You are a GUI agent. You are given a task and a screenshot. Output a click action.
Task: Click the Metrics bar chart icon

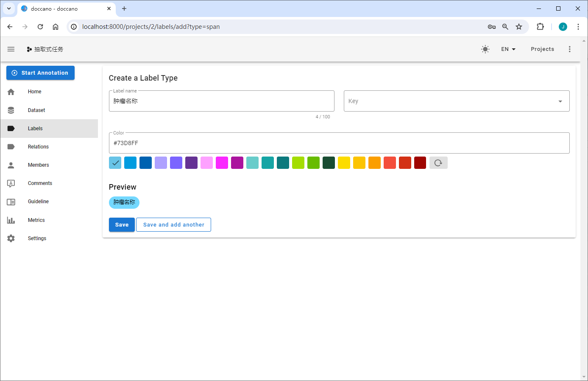11,220
